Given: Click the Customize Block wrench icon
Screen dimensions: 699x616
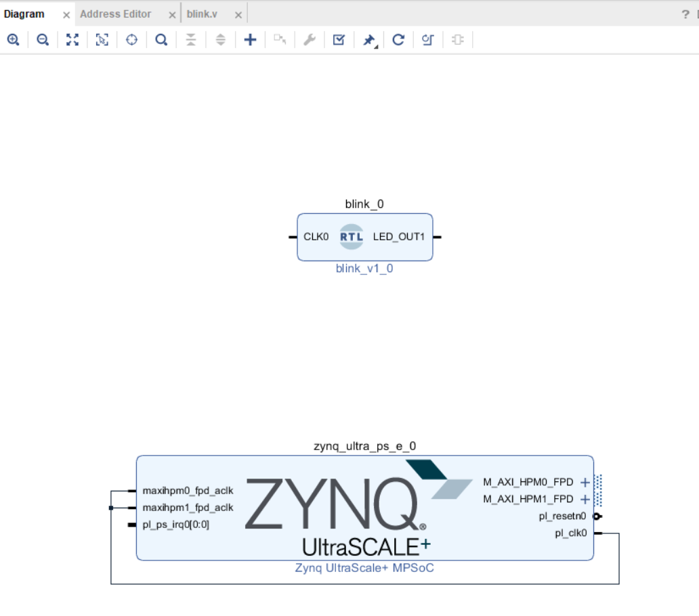Looking at the screenshot, I should coord(310,40).
